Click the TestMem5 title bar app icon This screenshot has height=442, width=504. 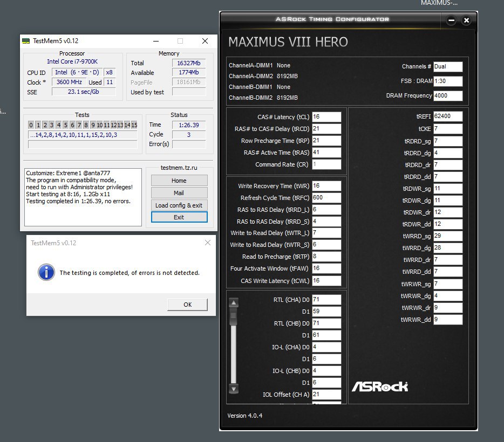pos(26,41)
